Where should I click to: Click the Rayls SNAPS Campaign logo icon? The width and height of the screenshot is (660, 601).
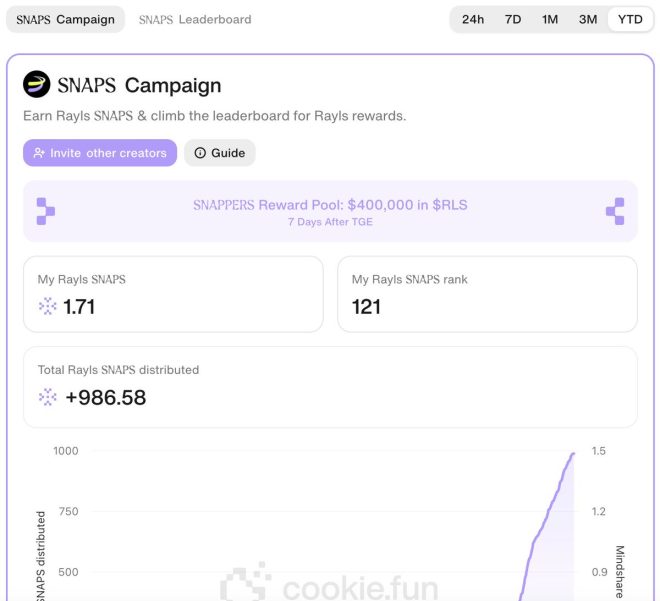tap(37, 84)
